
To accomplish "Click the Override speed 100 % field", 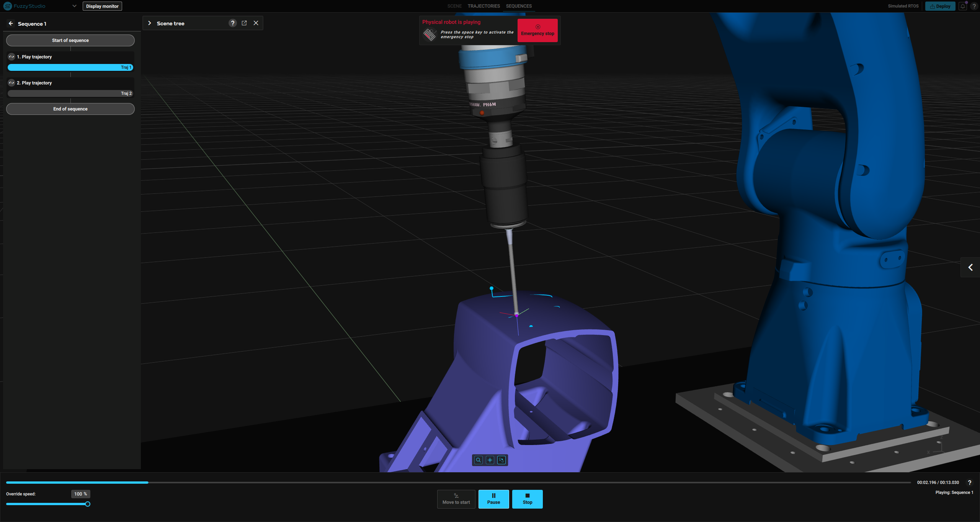I will click(x=80, y=494).
